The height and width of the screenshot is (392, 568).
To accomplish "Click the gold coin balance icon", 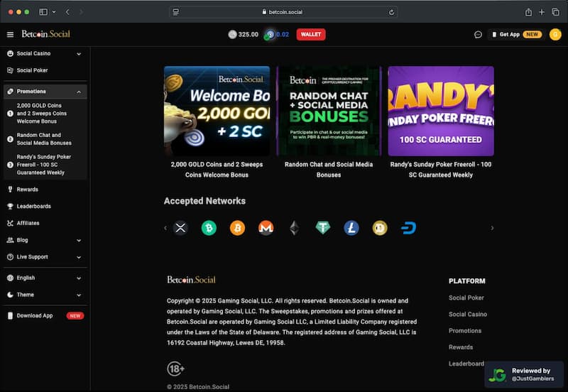I will click(232, 34).
